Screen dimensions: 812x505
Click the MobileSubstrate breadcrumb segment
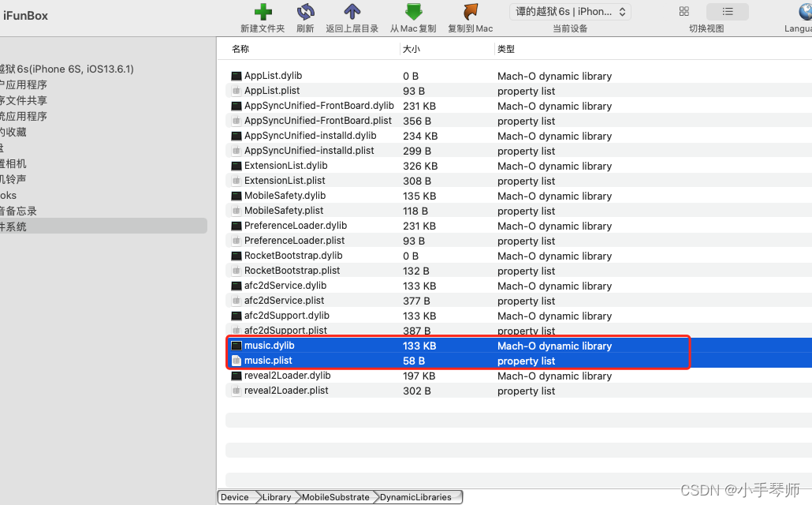tap(336, 497)
